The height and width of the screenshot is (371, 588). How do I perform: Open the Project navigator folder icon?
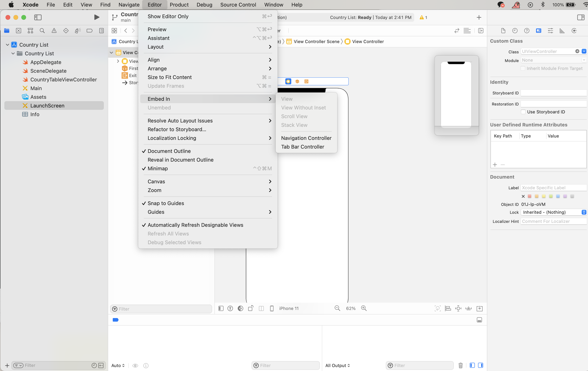7,31
